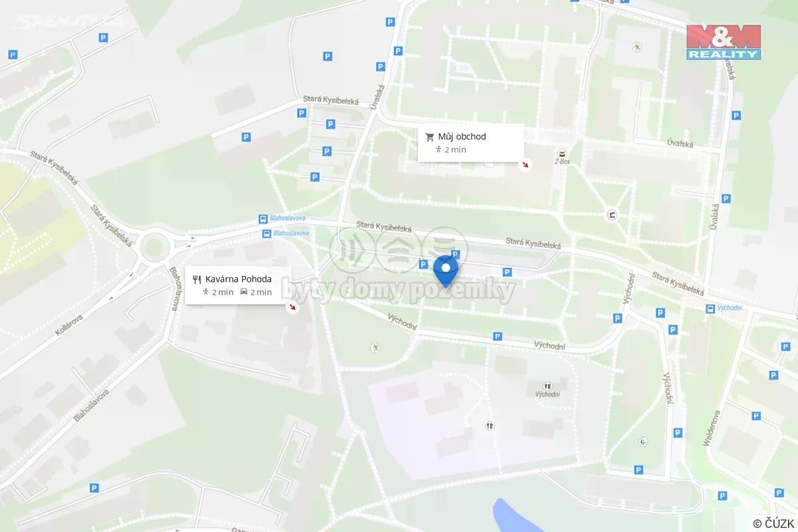Click the ČÚZK copyright link
Viewport: 798px width, 532px height.
[775, 523]
